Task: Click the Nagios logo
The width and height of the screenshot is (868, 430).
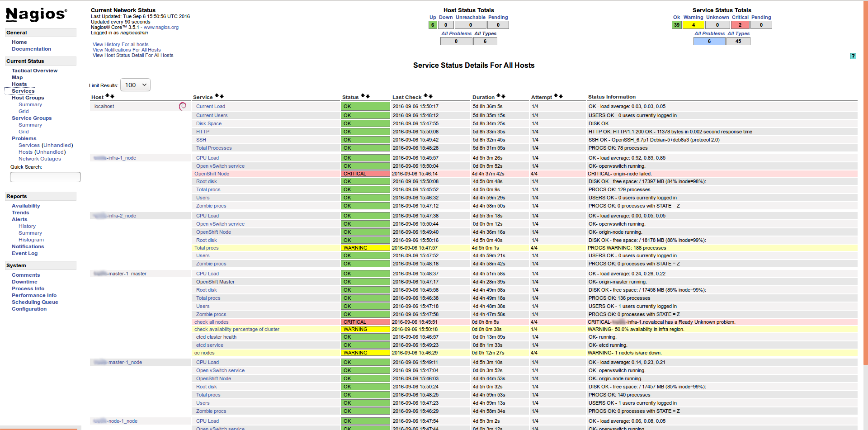Action: pos(36,14)
